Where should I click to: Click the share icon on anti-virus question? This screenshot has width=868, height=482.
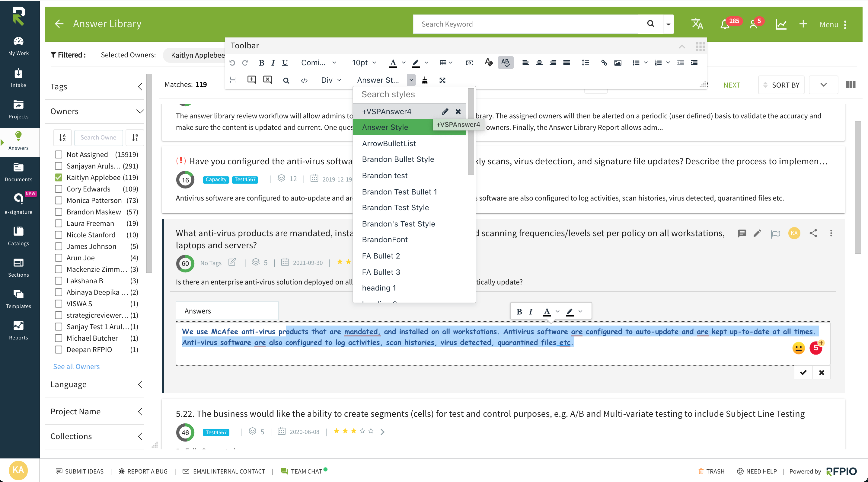tap(813, 233)
